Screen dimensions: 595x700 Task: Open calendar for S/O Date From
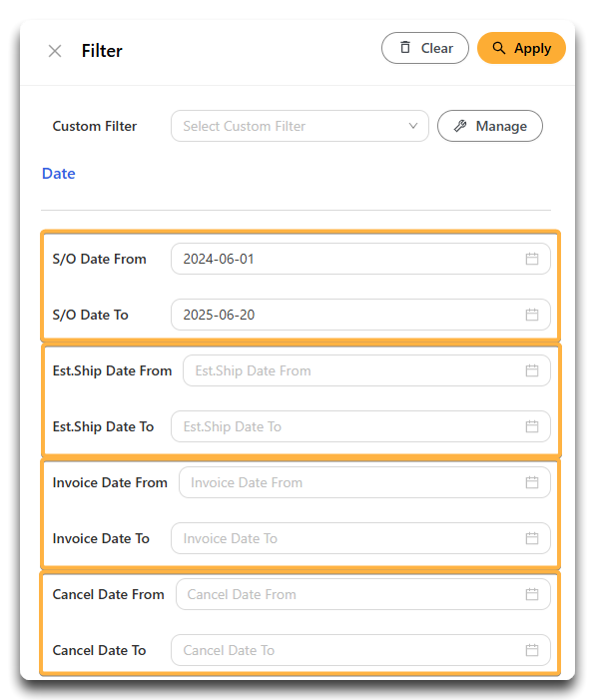532,259
